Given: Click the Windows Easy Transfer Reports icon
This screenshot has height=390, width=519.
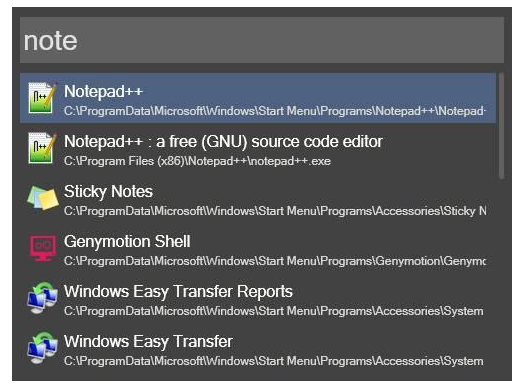Looking at the screenshot, I should pos(43,298).
